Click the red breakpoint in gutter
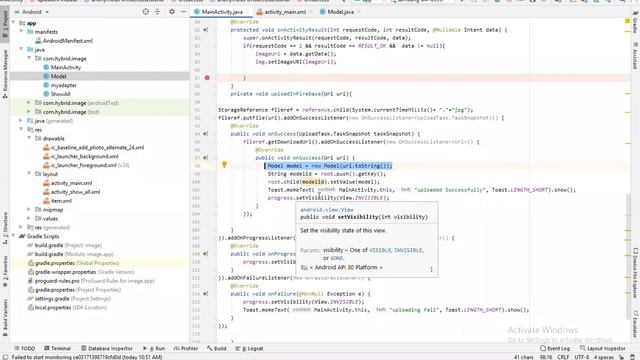640x360 pixels. tap(207, 78)
